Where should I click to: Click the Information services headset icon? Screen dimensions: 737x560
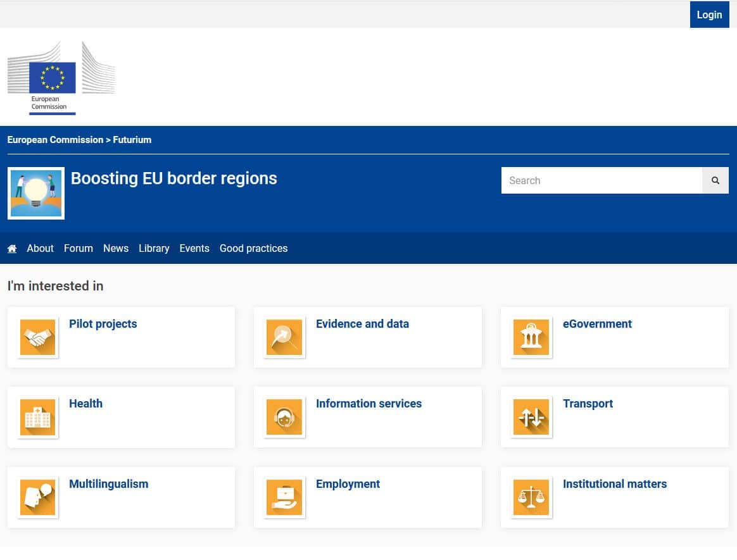tap(284, 417)
